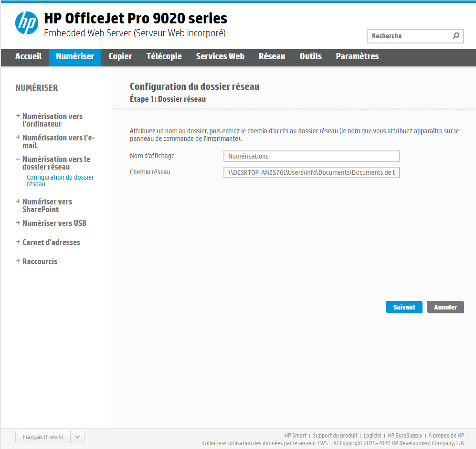Open Carnet d'adresses section
The image size is (476, 449).
coord(51,243)
